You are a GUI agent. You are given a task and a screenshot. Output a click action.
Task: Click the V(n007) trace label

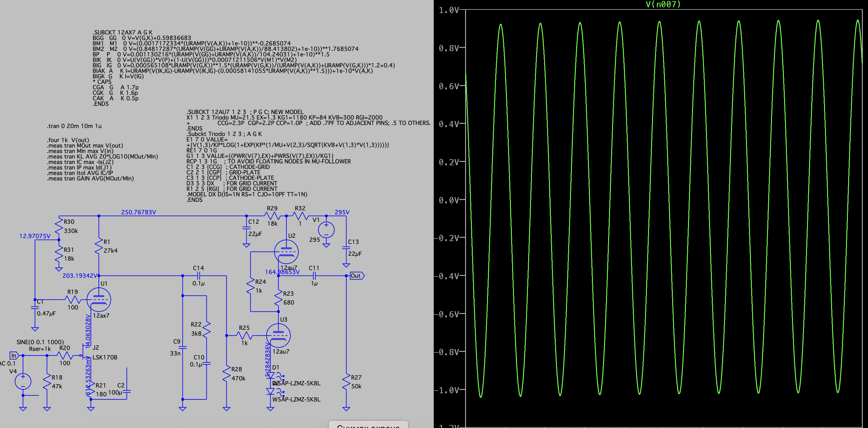[663, 4]
